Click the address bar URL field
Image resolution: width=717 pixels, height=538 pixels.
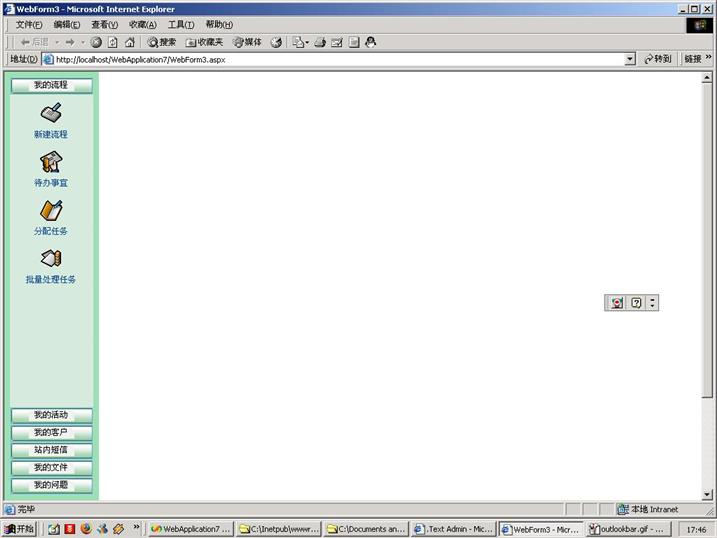coord(339,59)
